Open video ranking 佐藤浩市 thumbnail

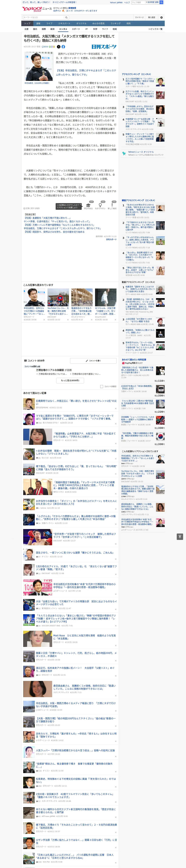160,290
